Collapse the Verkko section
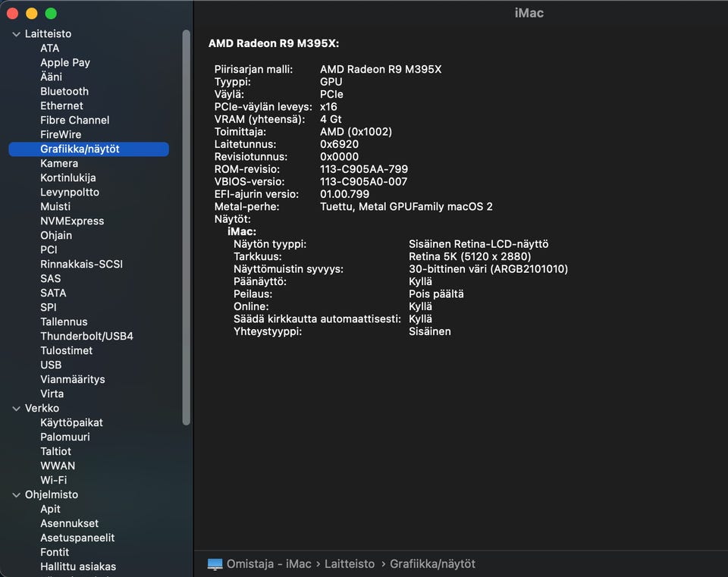The image size is (728, 577). pyautogui.click(x=16, y=409)
